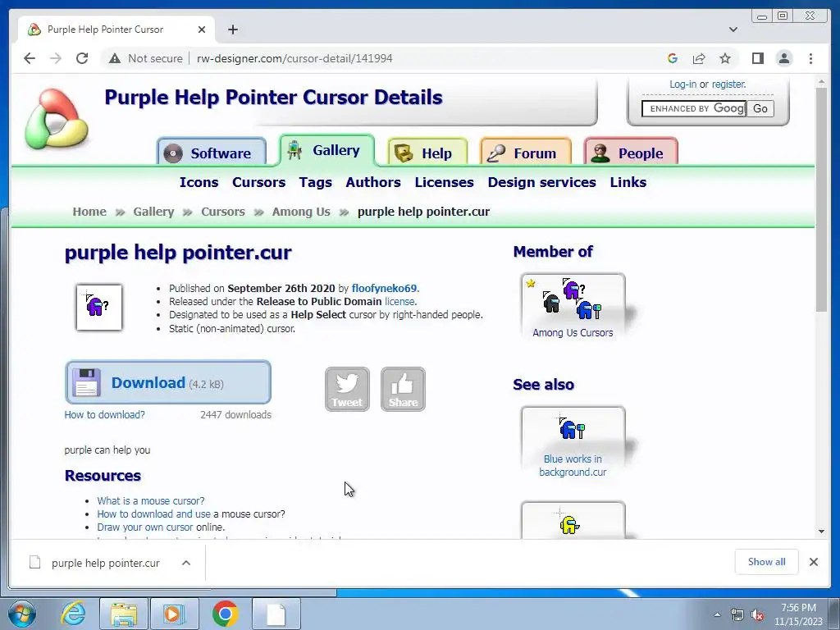Expand download item options chevron
The height and width of the screenshot is (630, 840).
tap(186, 563)
